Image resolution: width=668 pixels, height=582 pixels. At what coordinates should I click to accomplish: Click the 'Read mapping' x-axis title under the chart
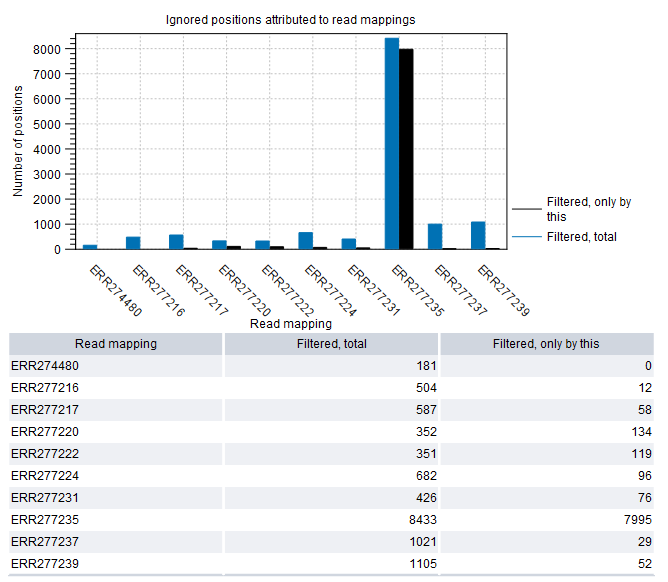[290, 323]
